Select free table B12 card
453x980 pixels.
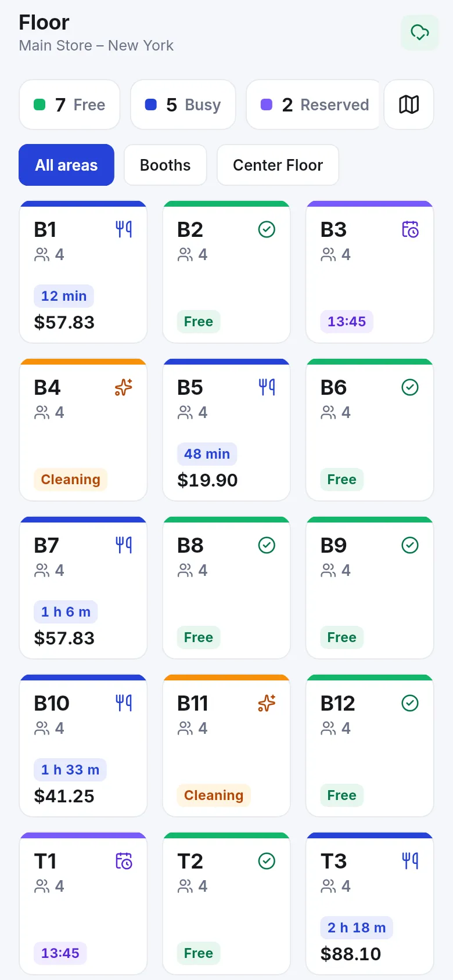click(370, 745)
